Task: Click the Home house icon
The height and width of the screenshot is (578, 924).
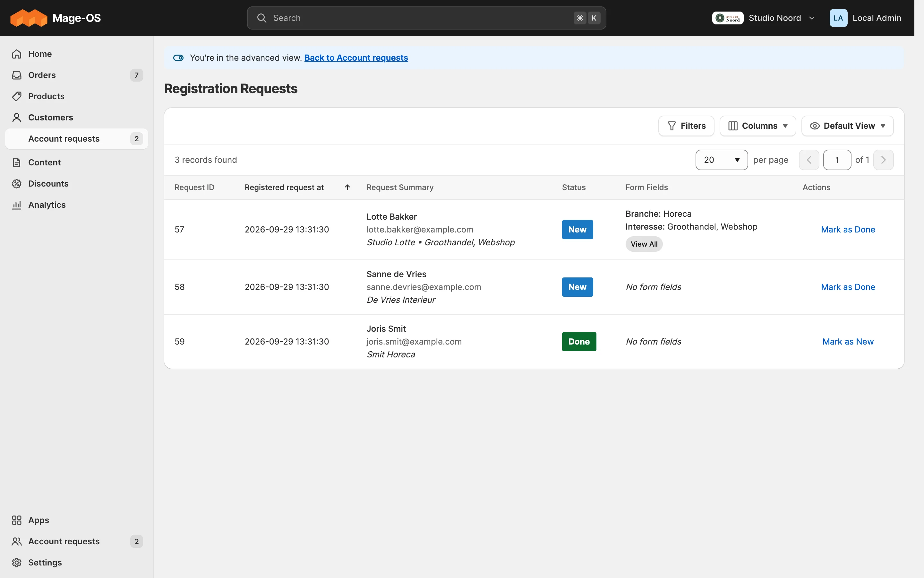Action: tap(17, 54)
